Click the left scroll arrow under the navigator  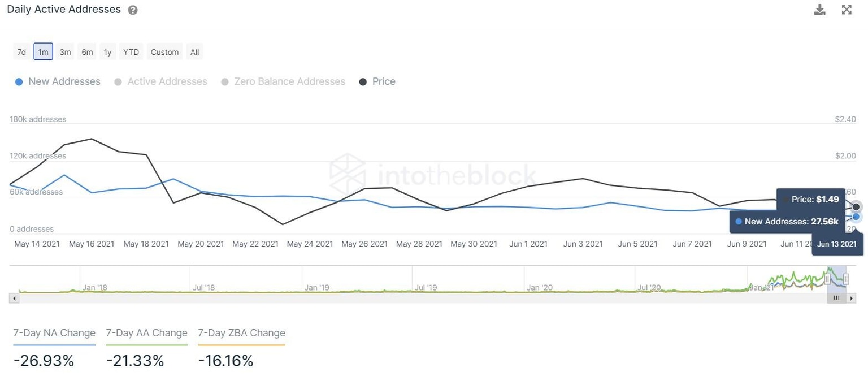[14, 297]
